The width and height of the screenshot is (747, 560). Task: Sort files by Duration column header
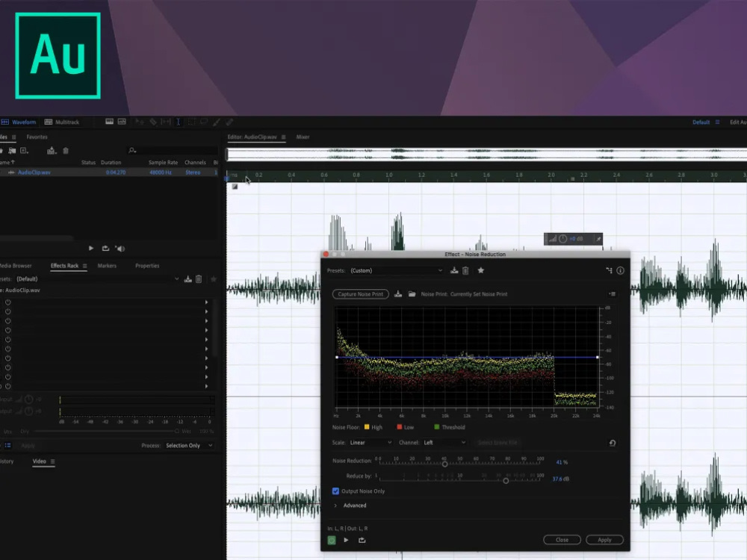point(111,162)
